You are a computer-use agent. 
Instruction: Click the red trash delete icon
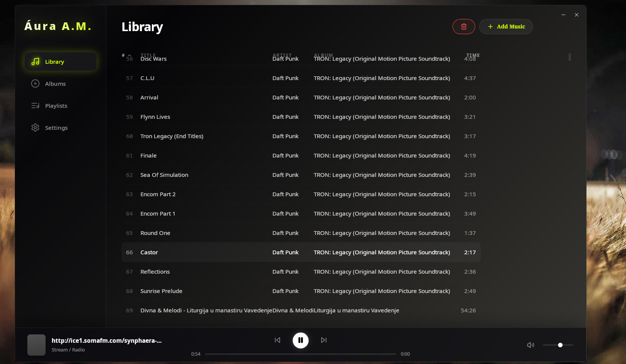[x=464, y=27]
